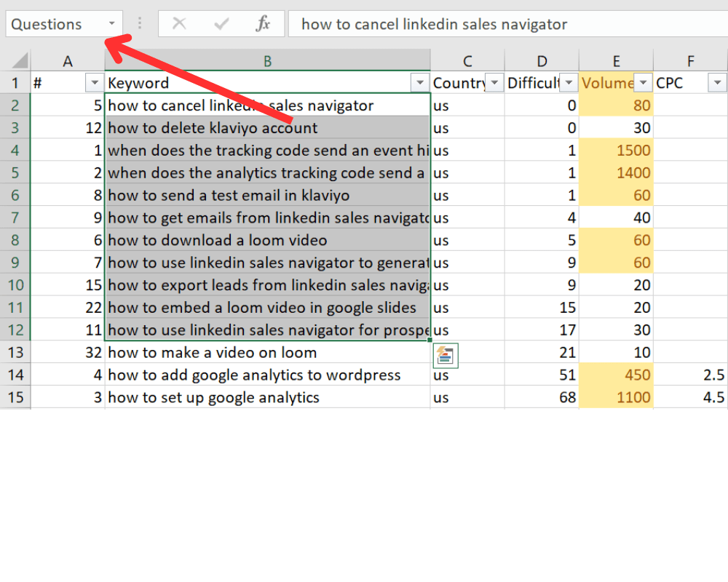Click the formula bar text field
728x582 pixels.
coord(508,24)
